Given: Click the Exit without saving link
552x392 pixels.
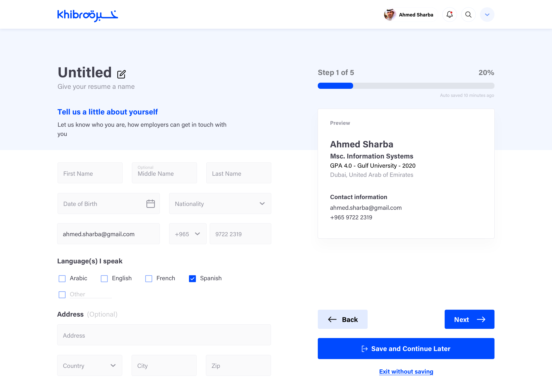Looking at the screenshot, I should pyautogui.click(x=406, y=372).
